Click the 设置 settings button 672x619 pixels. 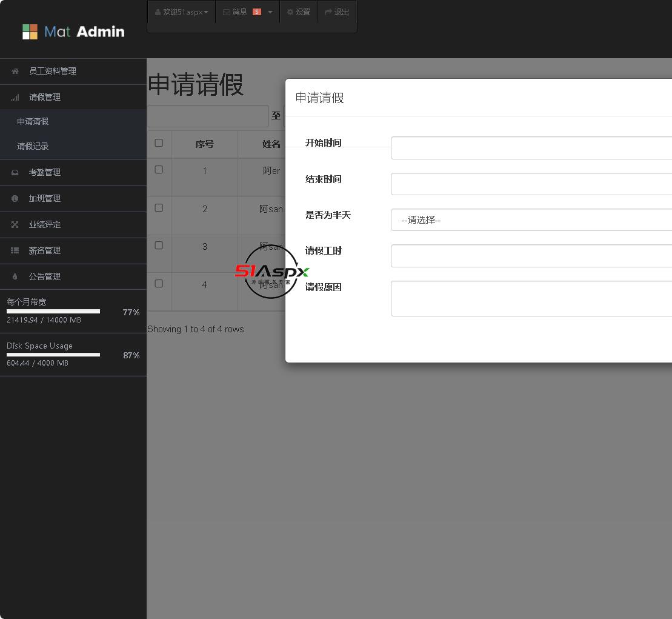[x=298, y=12]
